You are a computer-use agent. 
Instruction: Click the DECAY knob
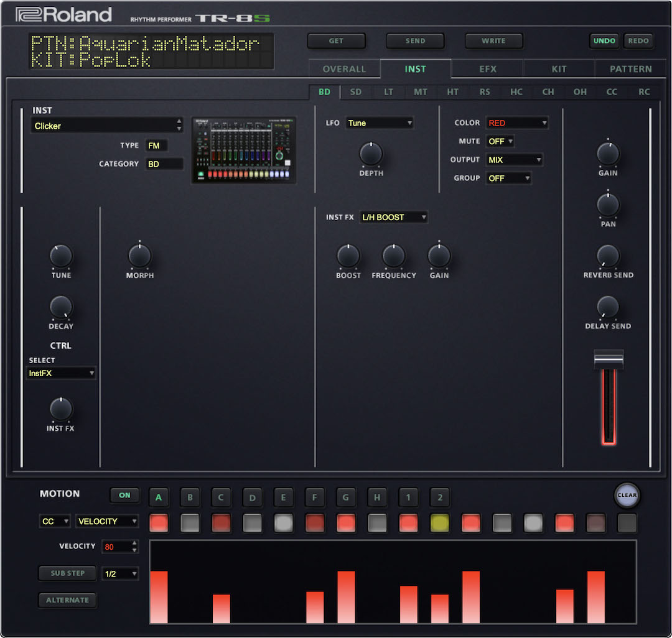pos(61,307)
